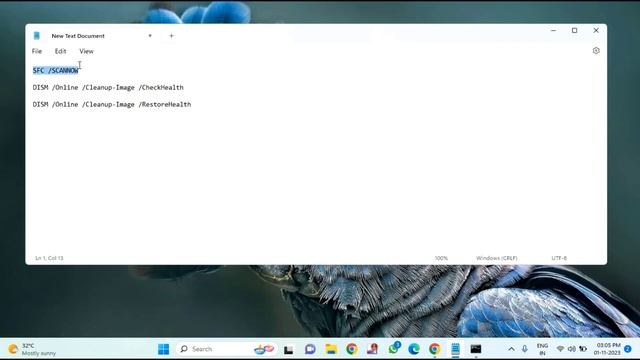Image resolution: width=640 pixels, height=360 pixels.
Task: Open the View menu
Action: click(86, 51)
